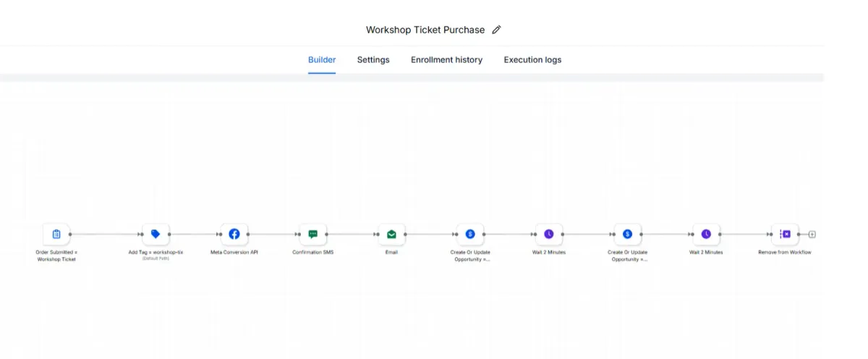The height and width of the screenshot is (359, 868).
Task: Select the Confirmation SMS node icon
Action: [x=313, y=234]
